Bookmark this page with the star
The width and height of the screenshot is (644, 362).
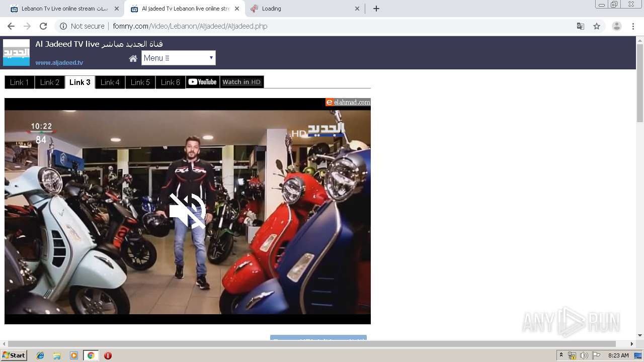(597, 26)
